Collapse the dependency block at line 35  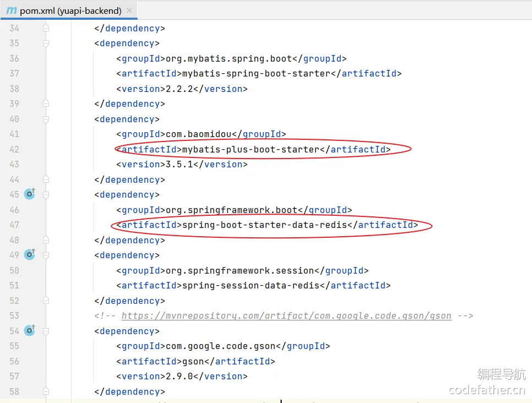click(46, 43)
